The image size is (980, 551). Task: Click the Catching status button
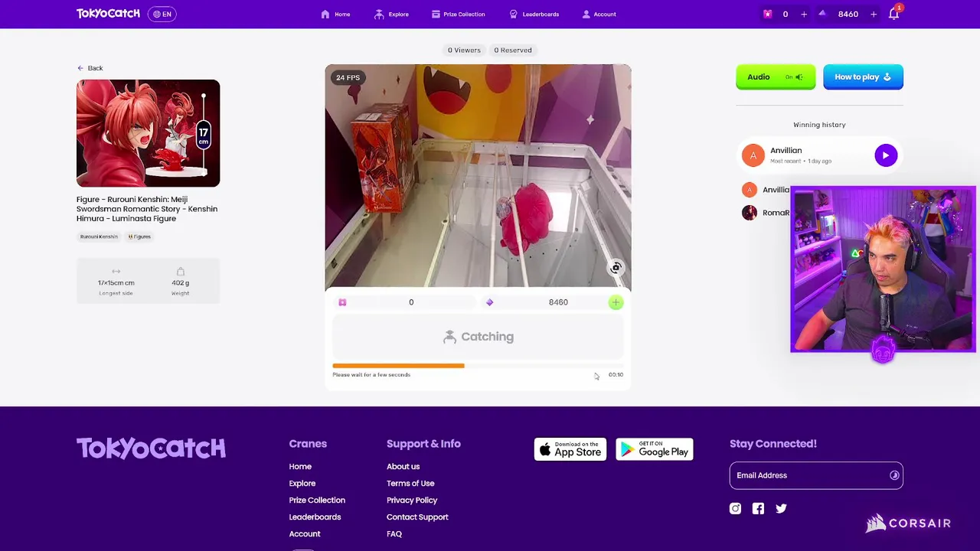click(478, 337)
